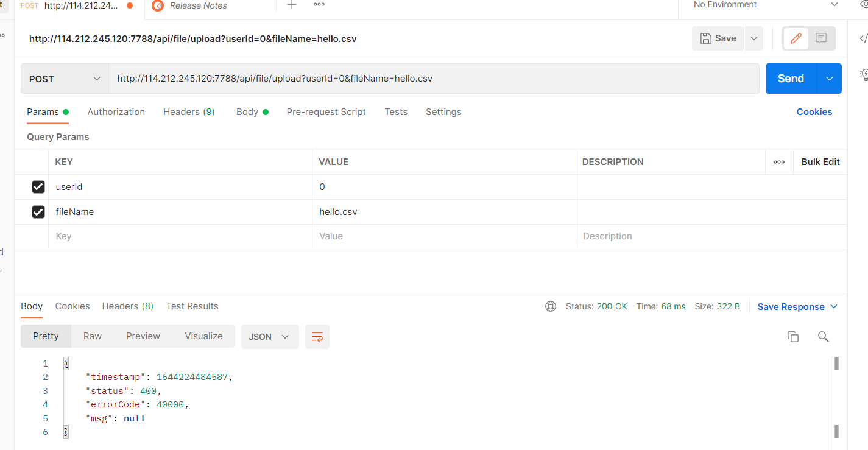Image resolution: width=868 pixels, height=450 pixels.
Task: Switch to the Headers (9) request tab
Action: click(x=189, y=112)
